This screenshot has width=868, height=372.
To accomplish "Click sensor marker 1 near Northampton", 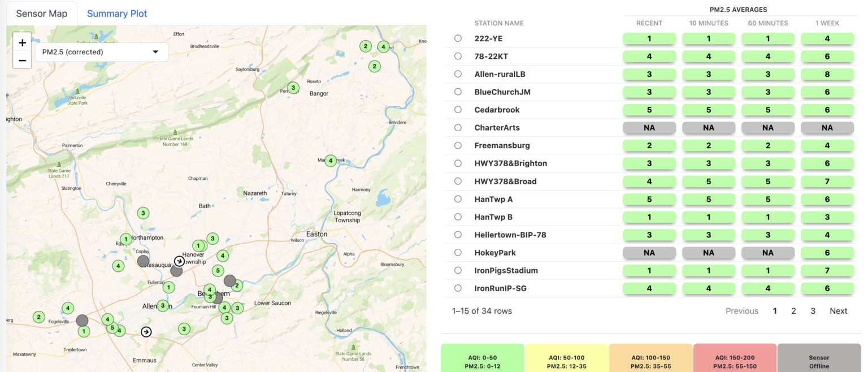I will [x=126, y=239].
